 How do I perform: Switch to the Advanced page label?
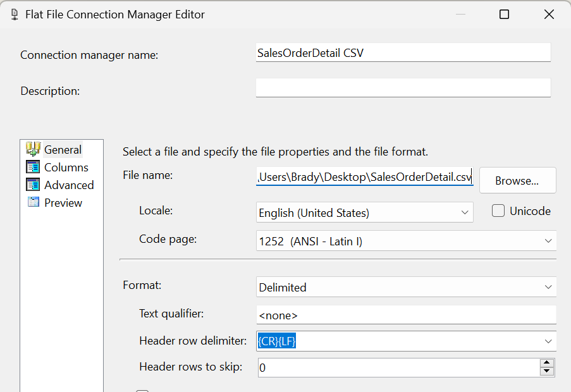[x=69, y=185]
